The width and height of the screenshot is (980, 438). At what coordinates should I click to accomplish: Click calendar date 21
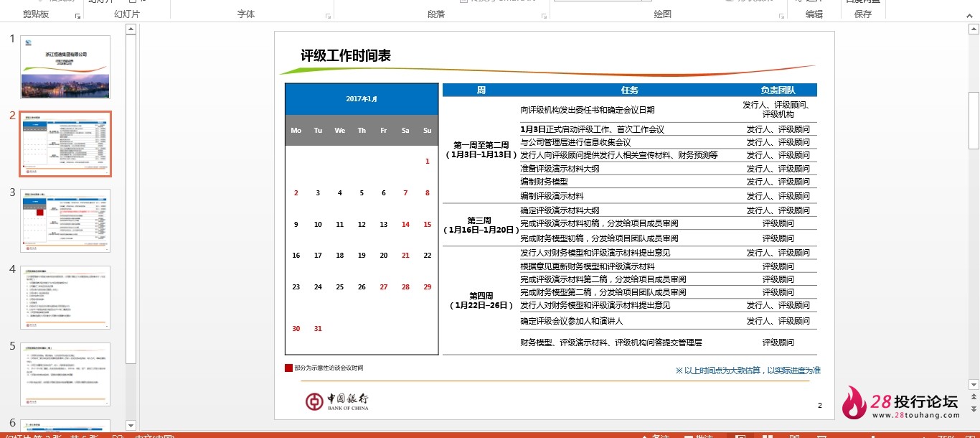405,256
